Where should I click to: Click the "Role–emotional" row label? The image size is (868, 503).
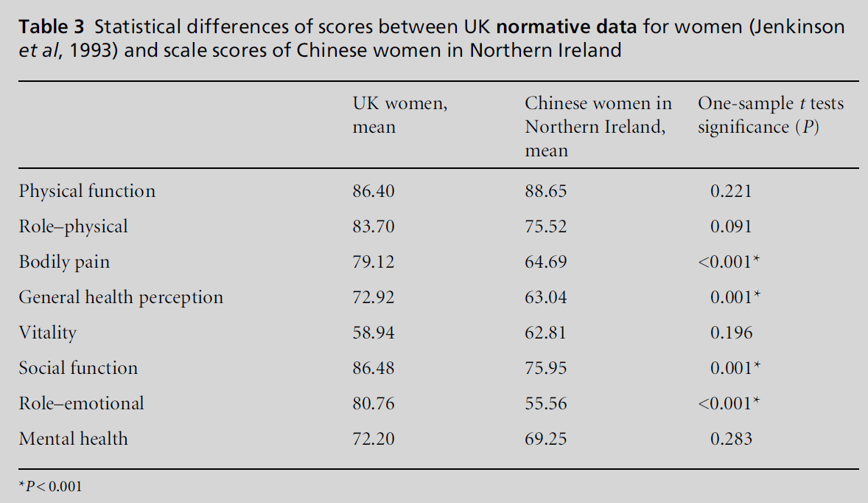81,403
